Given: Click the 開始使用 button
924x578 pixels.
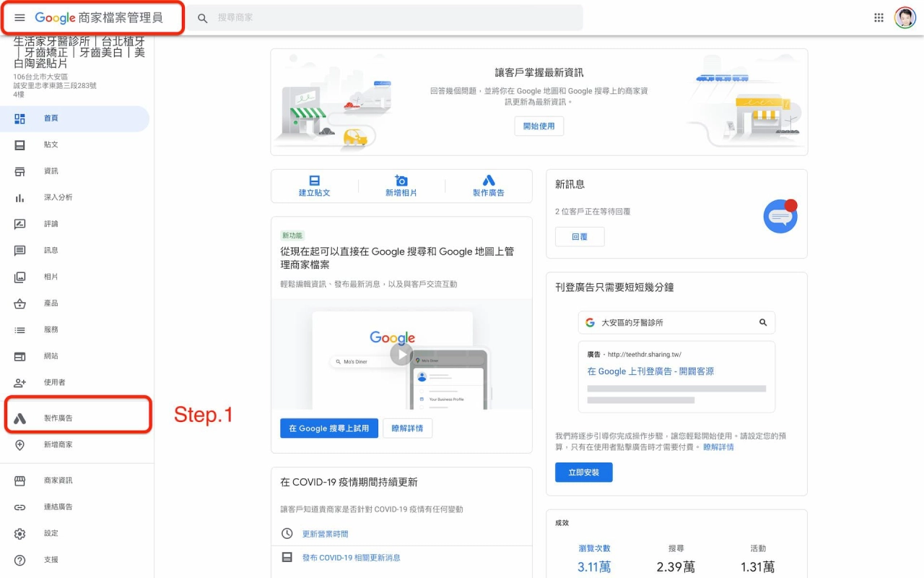Looking at the screenshot, I should 539,126.
